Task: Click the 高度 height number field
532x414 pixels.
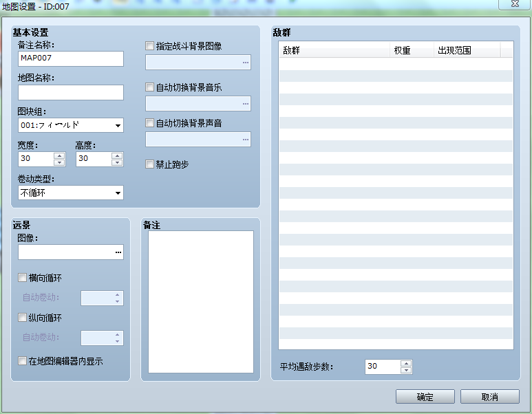Action: pyautogui.click(x=94, y=159)
